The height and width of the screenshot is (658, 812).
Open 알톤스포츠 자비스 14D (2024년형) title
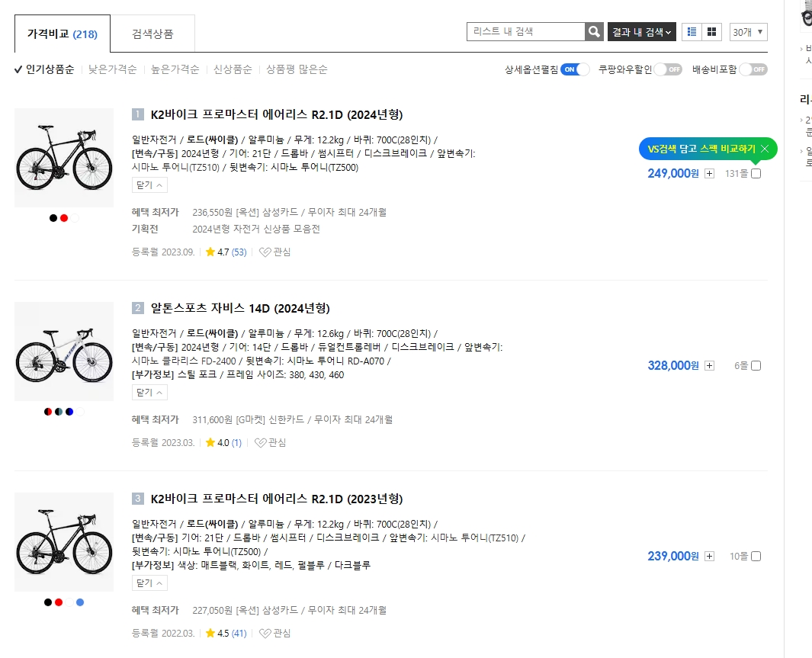click(x=240, y=308)
